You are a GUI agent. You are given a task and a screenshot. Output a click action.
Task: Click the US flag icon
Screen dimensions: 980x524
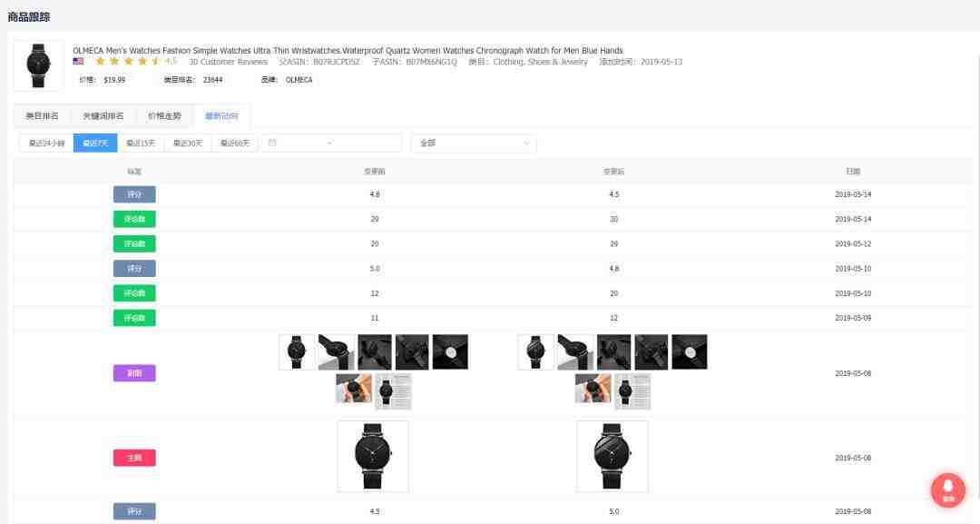(x=78, y=61)
